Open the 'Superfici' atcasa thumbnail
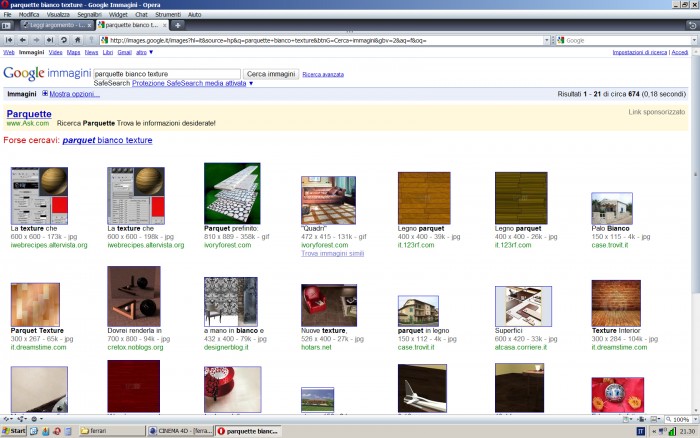 [x=523, y=306]
